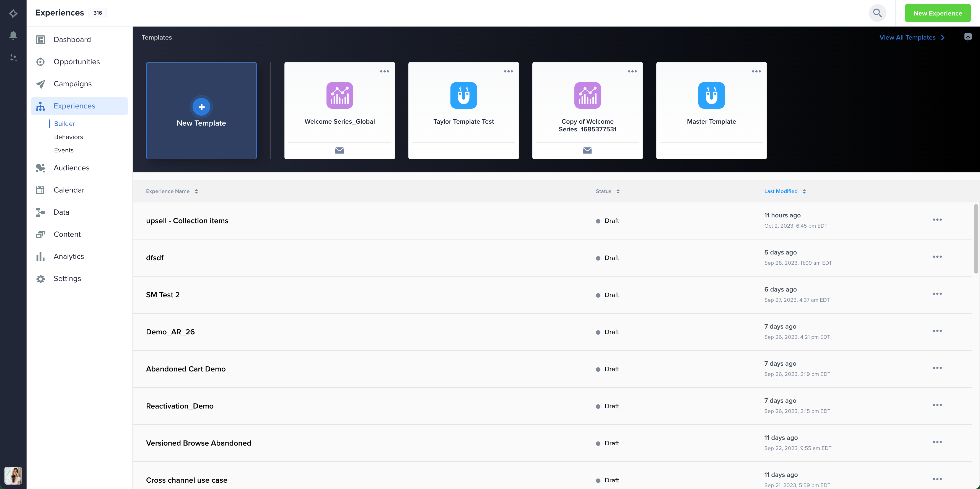This screenshot has width=980, height=489.
Task: Open row menu for upsell - Collection items
Action: 937,220
